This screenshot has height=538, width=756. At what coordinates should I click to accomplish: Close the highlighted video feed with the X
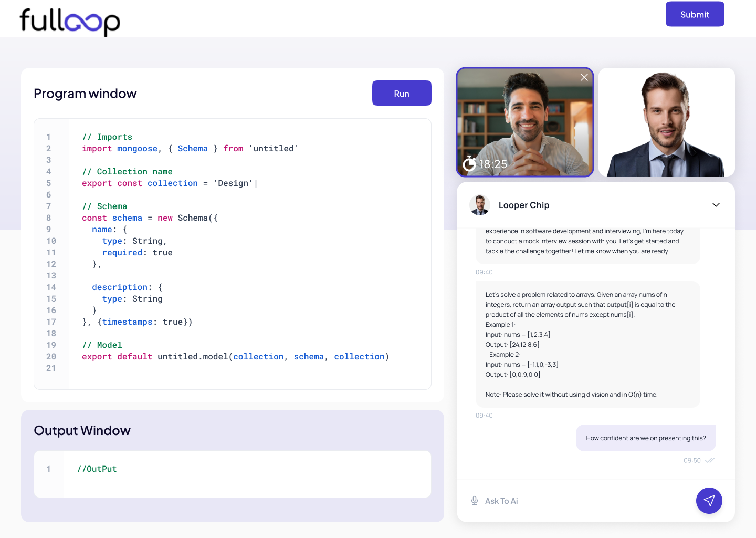584,77
